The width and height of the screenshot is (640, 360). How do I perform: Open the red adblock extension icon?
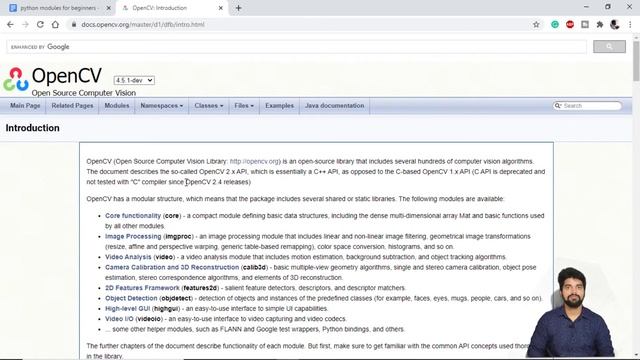click(570, 24)
